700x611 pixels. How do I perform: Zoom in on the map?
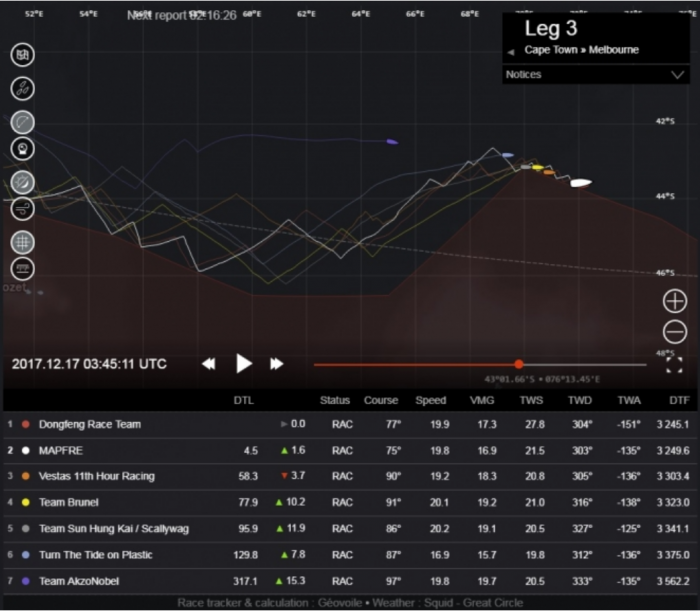tap(675, 301)
